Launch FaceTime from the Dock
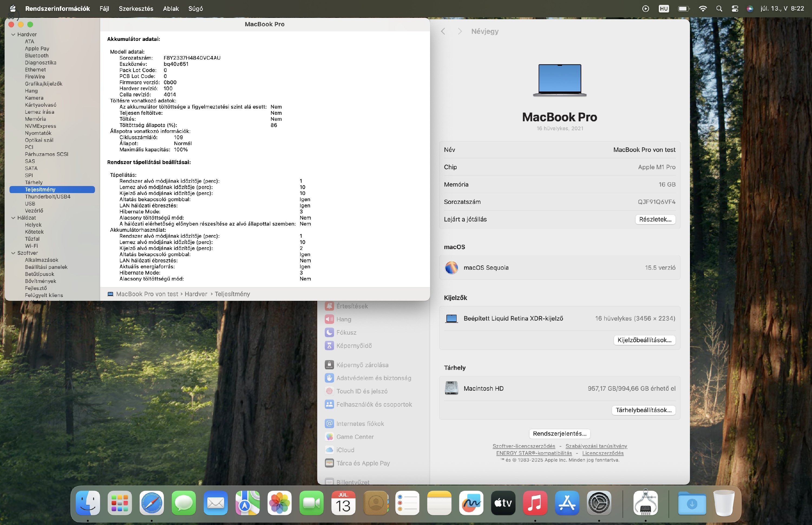812x525 pixels. pos(312,503)
